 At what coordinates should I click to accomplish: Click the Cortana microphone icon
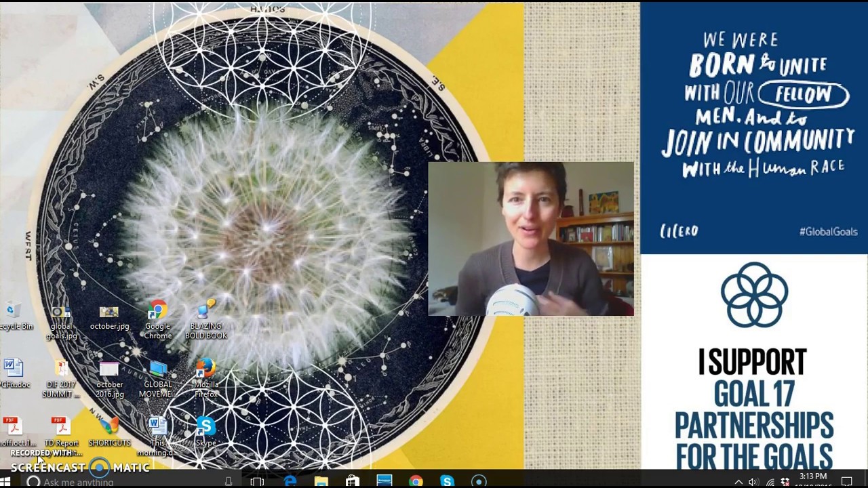[229, 482]
